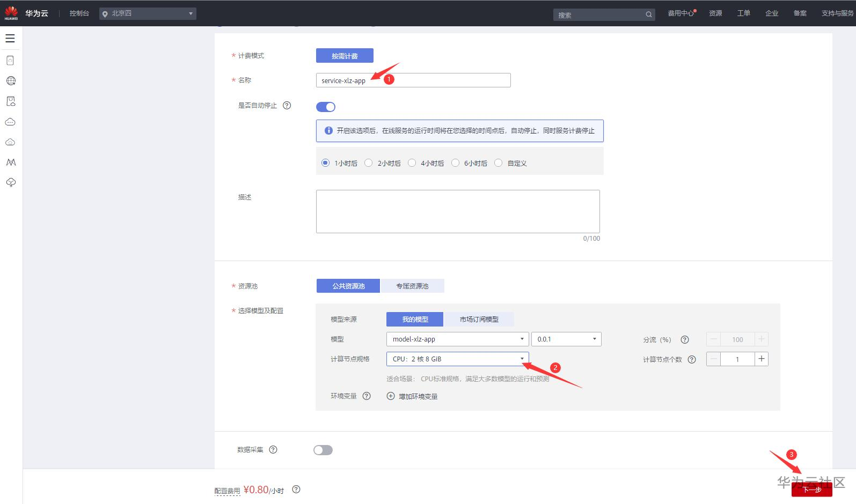This screenshot has width=856, height=504.
Task: Click help icon next to 是否自动停止
Action: coord(287,106)
